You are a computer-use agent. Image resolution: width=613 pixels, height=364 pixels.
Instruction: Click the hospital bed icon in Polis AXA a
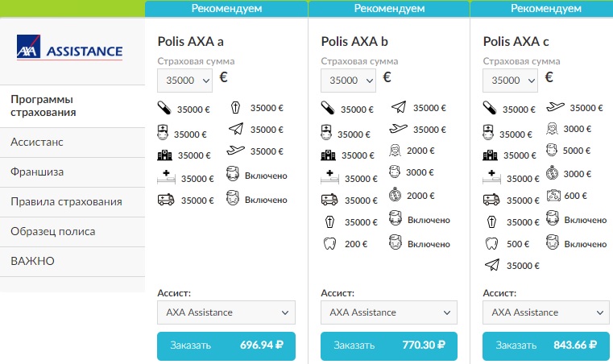pos(164,178)
